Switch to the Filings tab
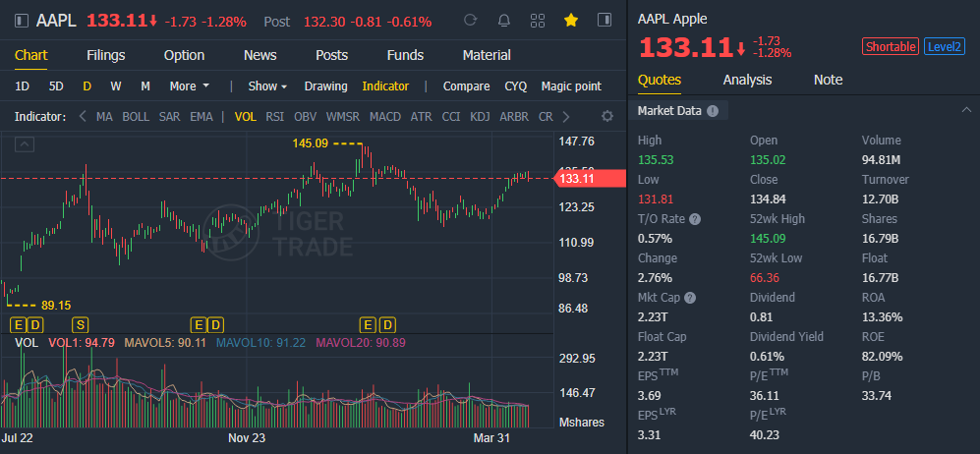This screenshot has height=454, width=980. (x=105, y=55)
